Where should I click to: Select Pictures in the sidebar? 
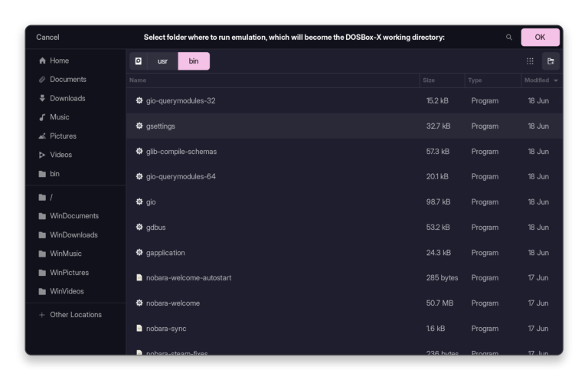point(63,136)
